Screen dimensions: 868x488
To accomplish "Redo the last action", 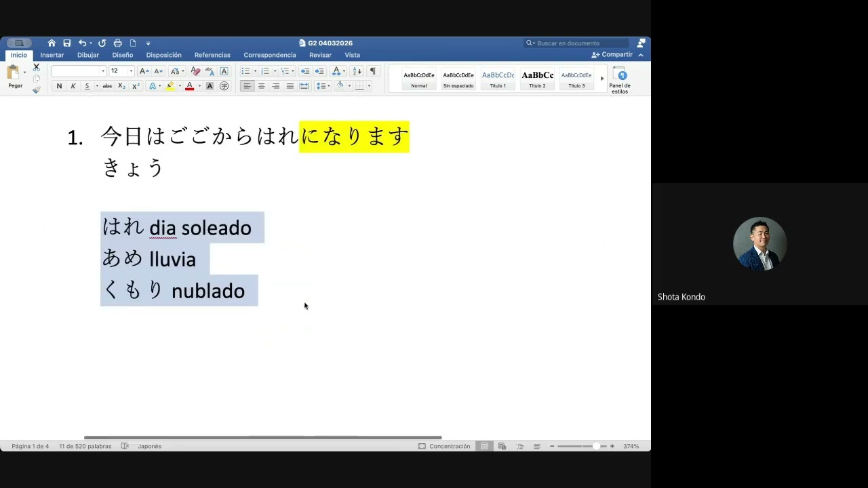I will click(102, 43).
